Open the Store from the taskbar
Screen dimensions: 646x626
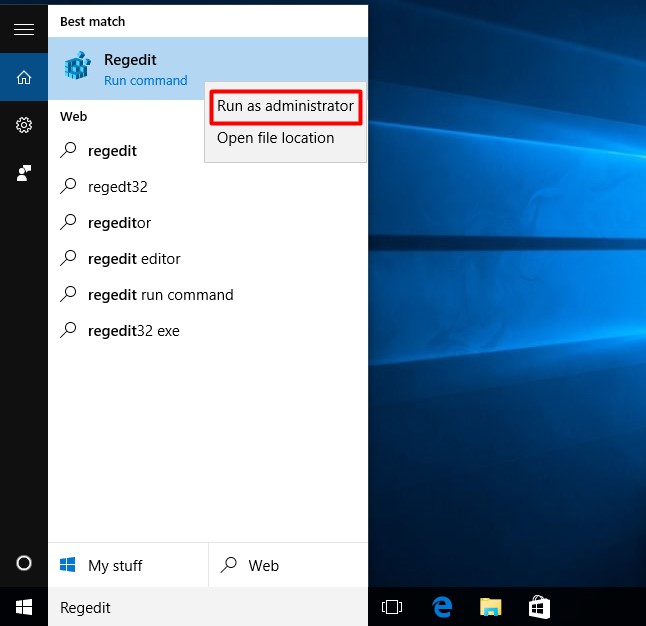[x=539, y=607]
